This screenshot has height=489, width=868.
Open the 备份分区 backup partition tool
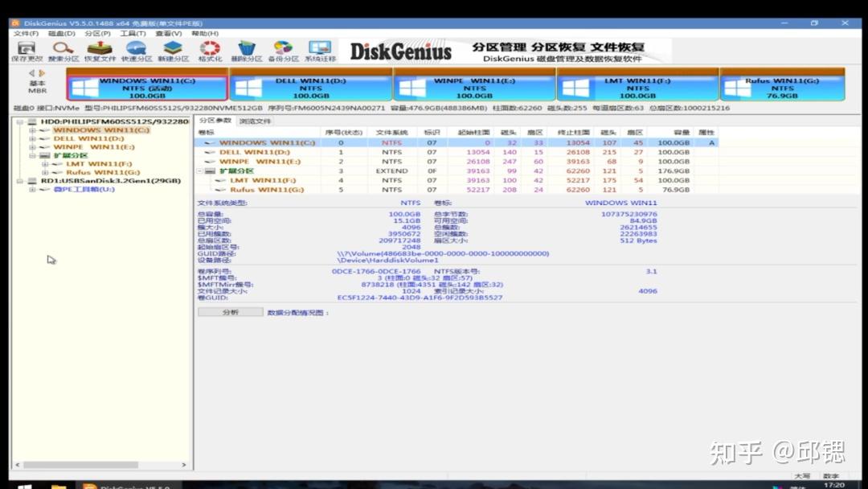tap(283, 51)
